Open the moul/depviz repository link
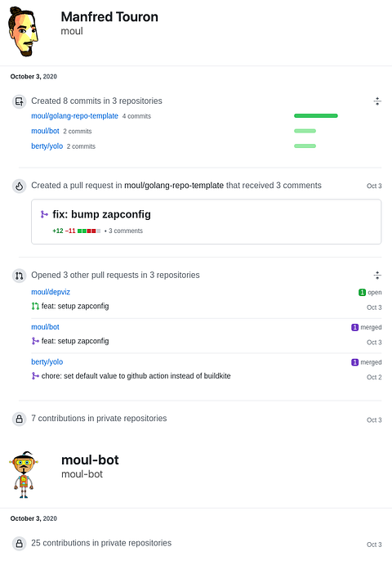Image resolution: width=392 pixels, height=574 pixels. pyautogui.click(x=51, y=292)
